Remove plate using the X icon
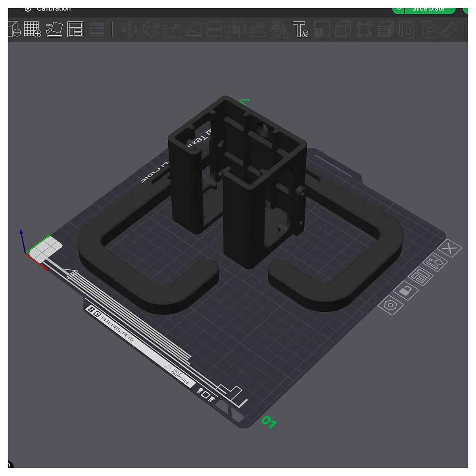 click(449, 249)
